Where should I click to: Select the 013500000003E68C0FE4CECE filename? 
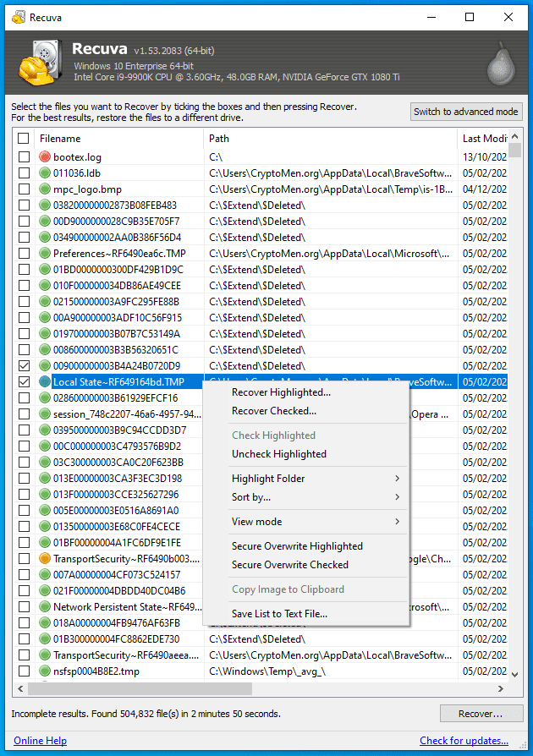[x=117, y=527]
